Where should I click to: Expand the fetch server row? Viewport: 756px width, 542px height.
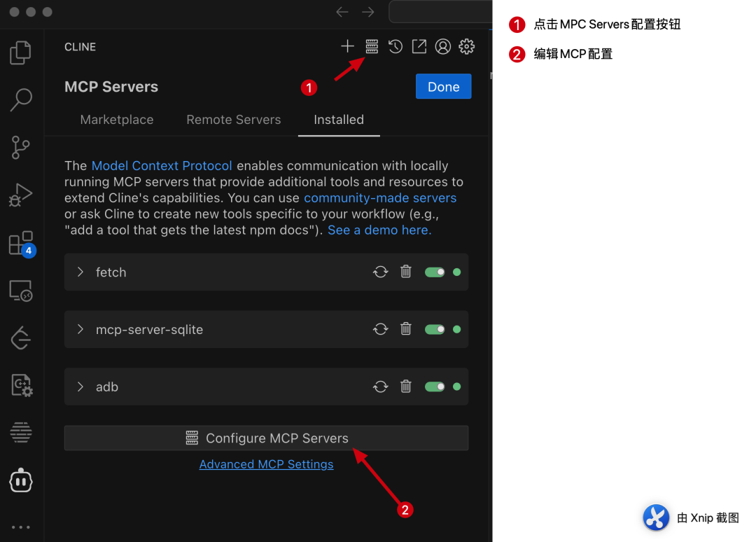point(80,272)
